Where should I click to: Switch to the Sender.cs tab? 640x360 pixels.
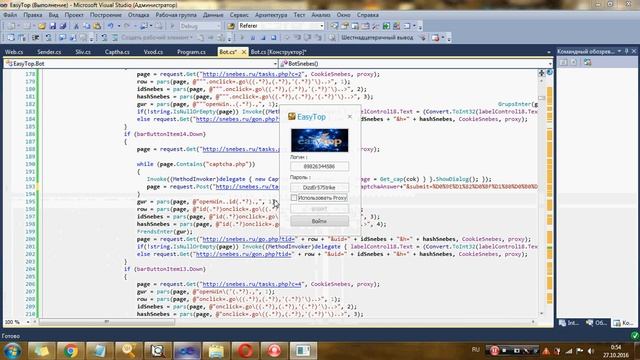[x=49, y=52]
